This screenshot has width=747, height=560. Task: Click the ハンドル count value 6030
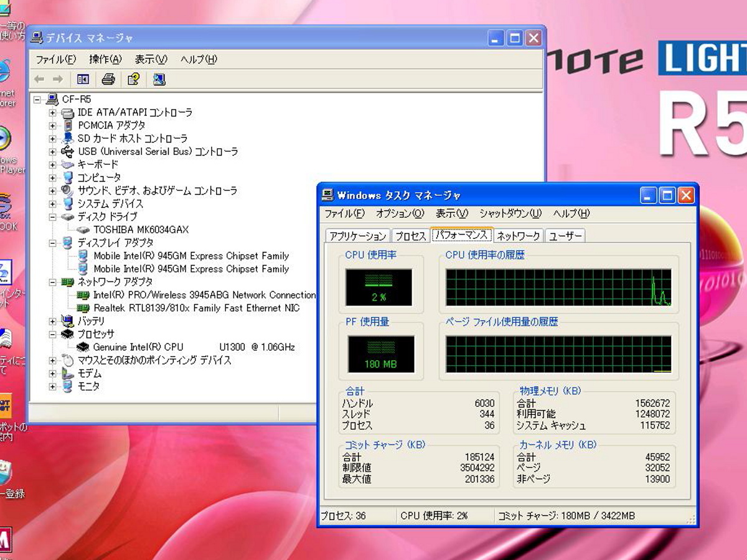pyautogui.click(x=484, y=403)
